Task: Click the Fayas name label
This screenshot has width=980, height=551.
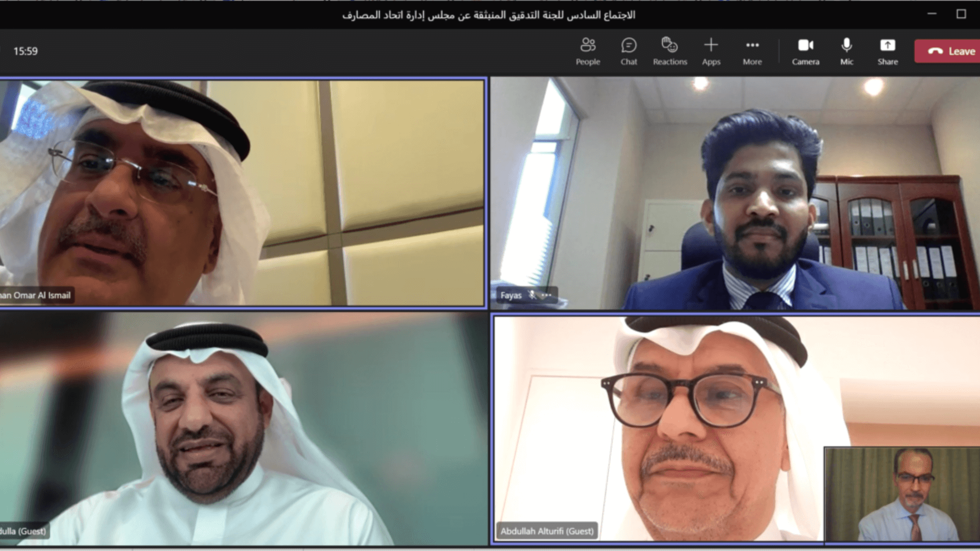Action: point(510,295)
